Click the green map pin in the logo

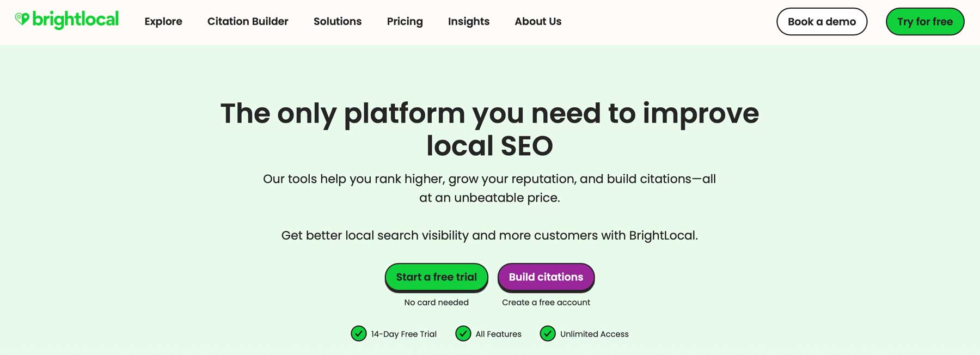(x=22, y=18)
